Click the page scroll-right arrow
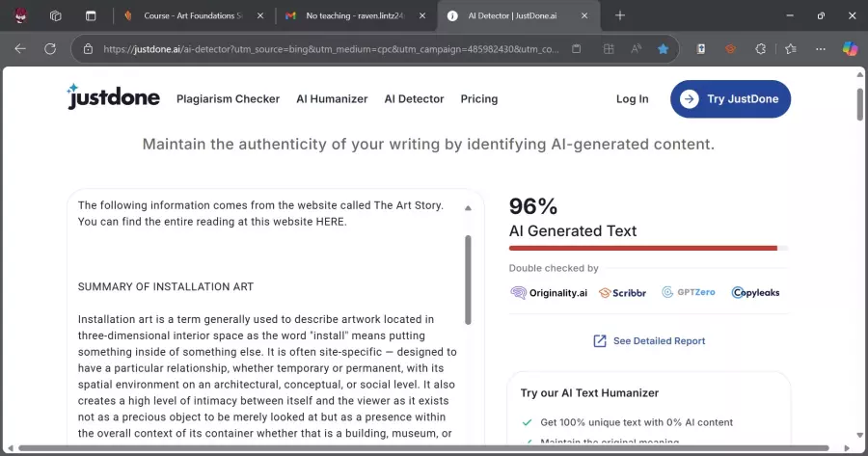This screenshot has height=456, width=868. [847, 448]
